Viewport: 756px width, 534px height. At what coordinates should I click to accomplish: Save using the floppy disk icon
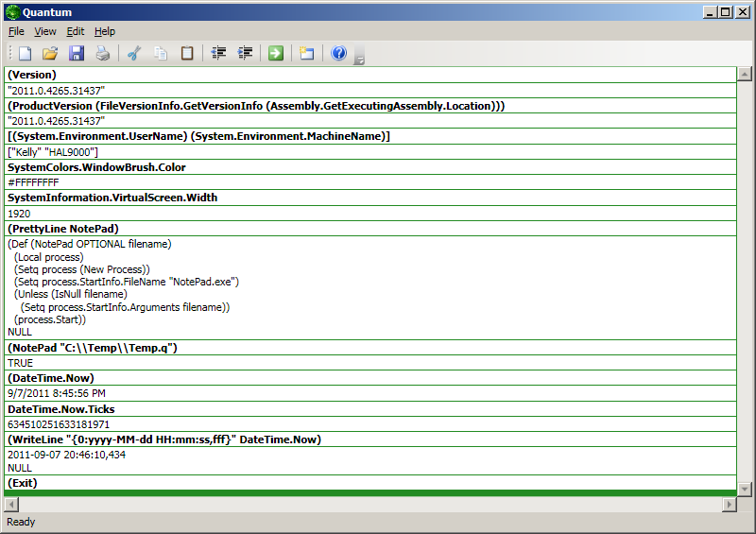(x=77, y=53)
